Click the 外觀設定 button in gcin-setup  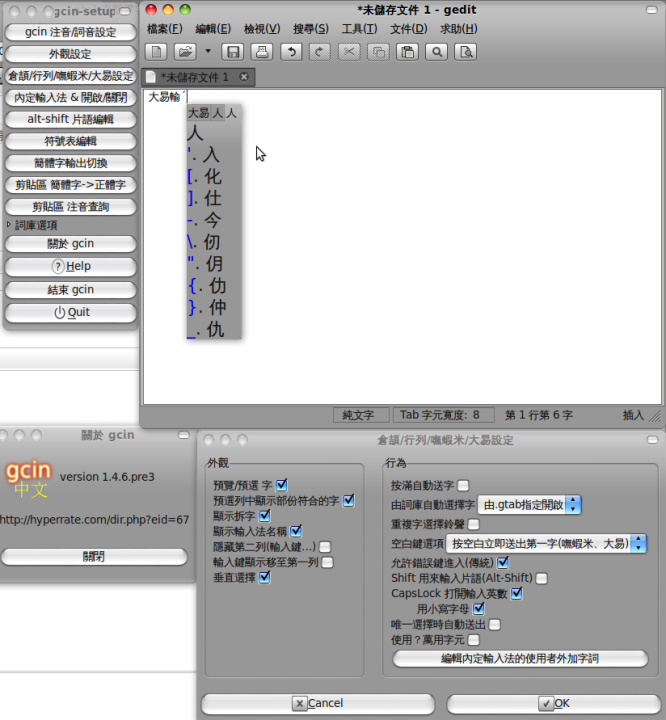tap(70, 54)
